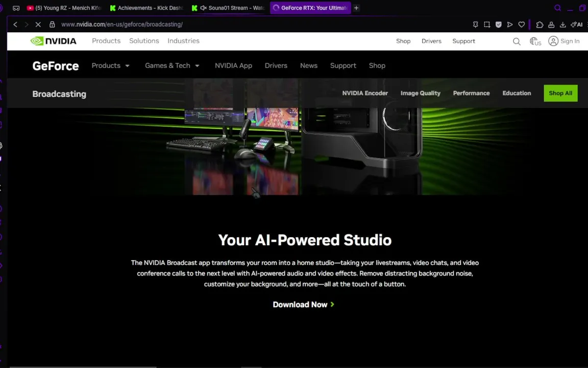This screenshot has height=368, width=588.
Task: Jump to the Image Quality section
Action: coord(421,93)
